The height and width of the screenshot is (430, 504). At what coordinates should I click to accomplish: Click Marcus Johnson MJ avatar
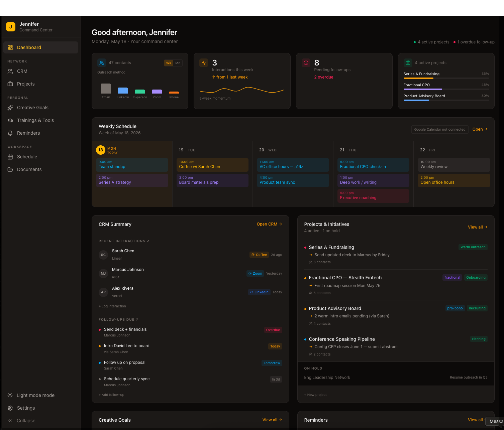[103, 273]
